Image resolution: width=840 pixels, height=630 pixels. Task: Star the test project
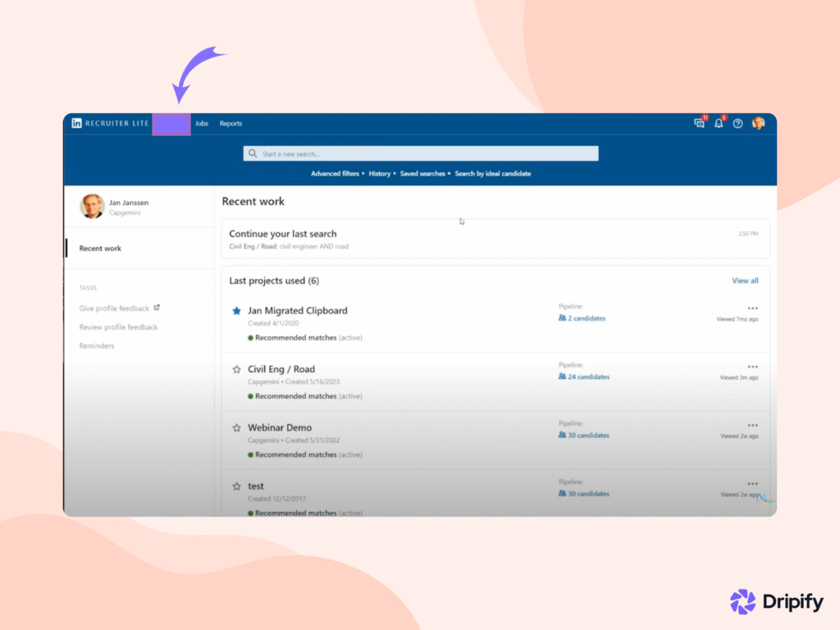tap(235, 486)
